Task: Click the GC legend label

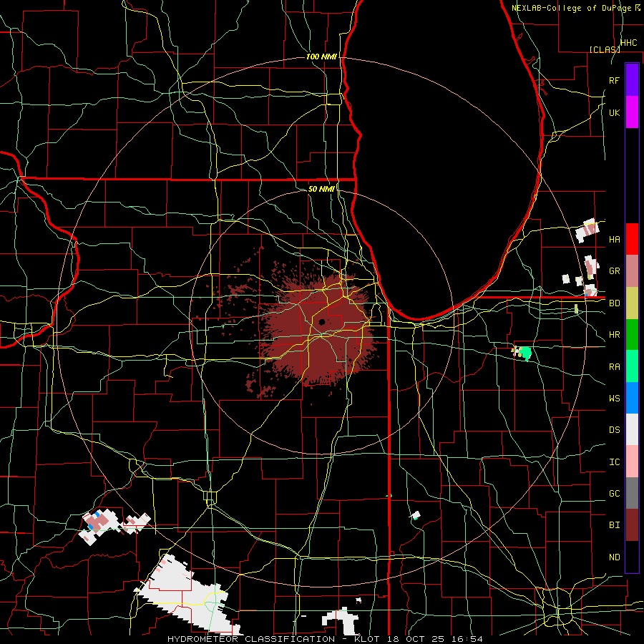Action: (x=615, y=494)
